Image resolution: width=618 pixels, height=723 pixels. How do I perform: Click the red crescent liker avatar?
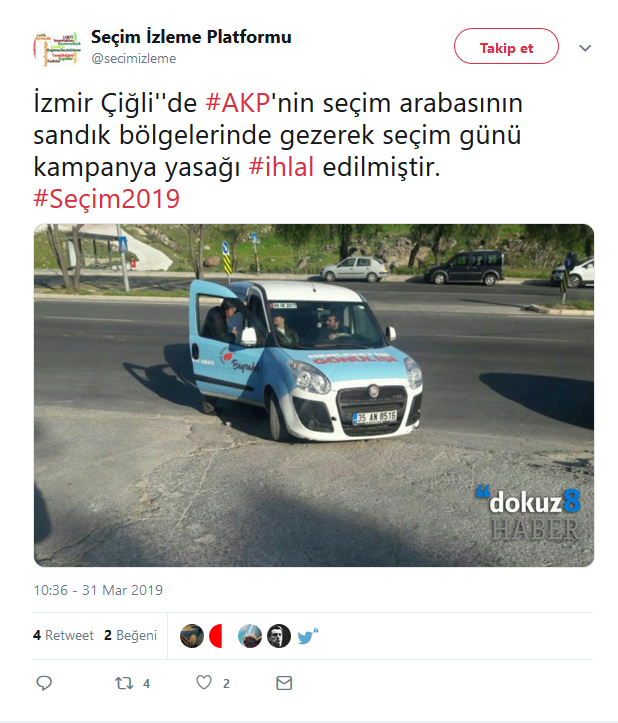216,636
